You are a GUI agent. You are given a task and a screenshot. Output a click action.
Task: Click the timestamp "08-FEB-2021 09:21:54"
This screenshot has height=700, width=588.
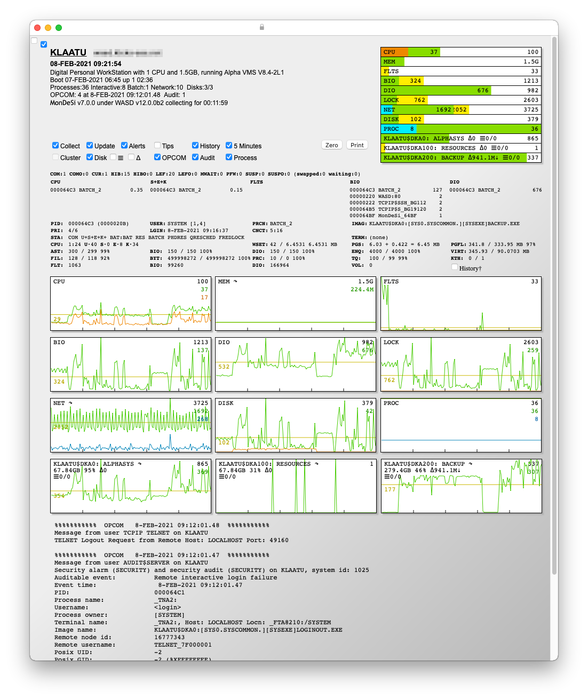(86, 63)
